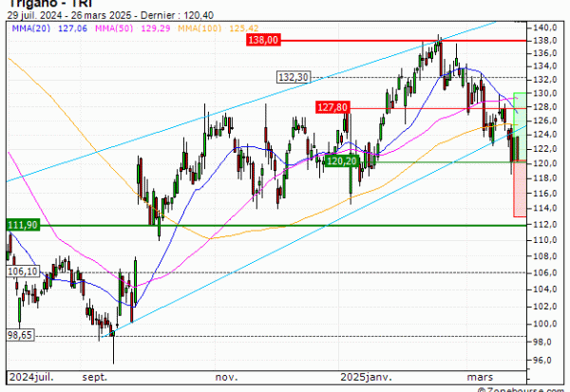
Task: Click the MMA(20) value 127,06
Action: (x=73, y=28)
